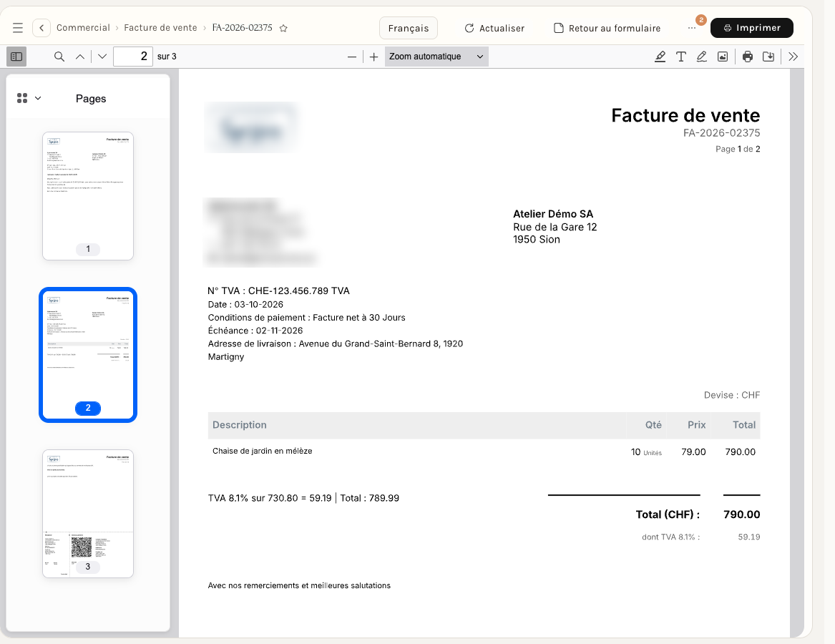The image size is (835, 644).
Task: Select the add image tool
Action: pyautogui.click(x=723, y=57)
